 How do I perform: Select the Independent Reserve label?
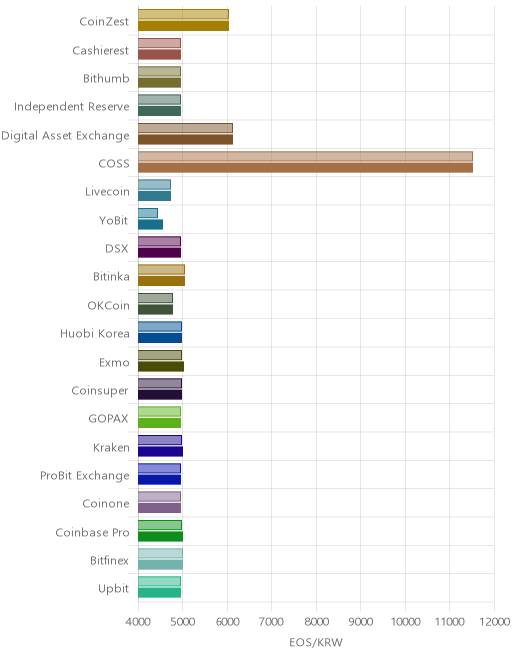72,106
